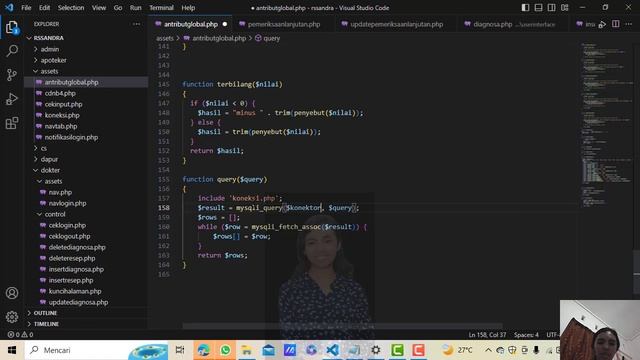Toggle the primary side bar layout icon
Viewport: 640px width, 360px height.
coord(525,8)
